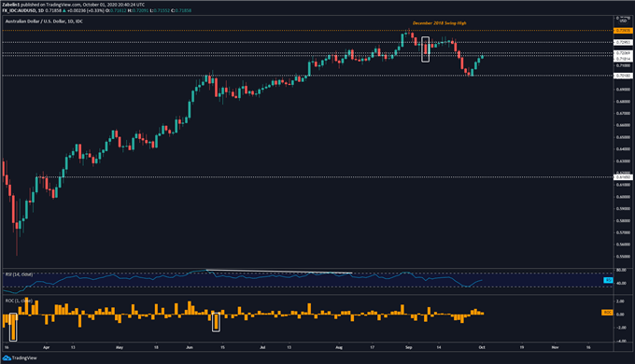The height and width of the screenshot is (364, 635).
Task: Select the highlighted March ROC bar box
Action: tap(13, 327)
